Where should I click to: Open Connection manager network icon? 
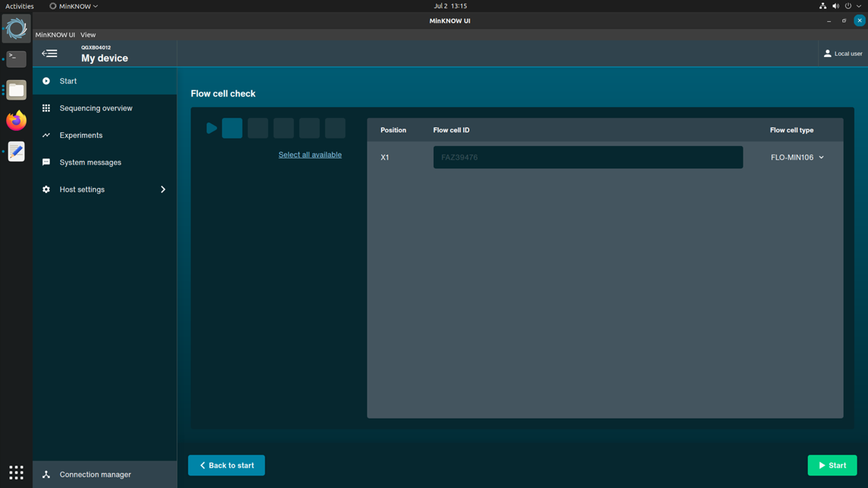(x=46, y=475)
